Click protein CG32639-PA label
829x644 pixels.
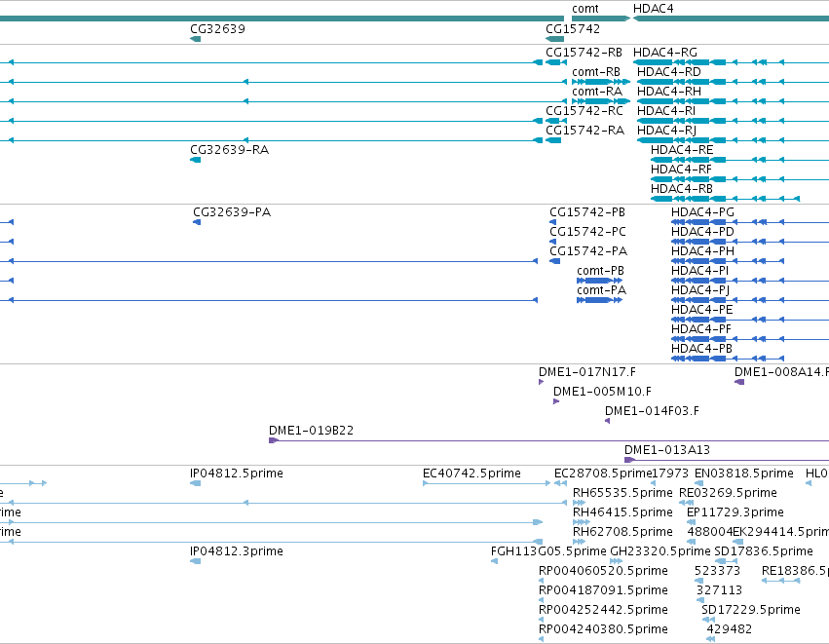pos(232,212)
